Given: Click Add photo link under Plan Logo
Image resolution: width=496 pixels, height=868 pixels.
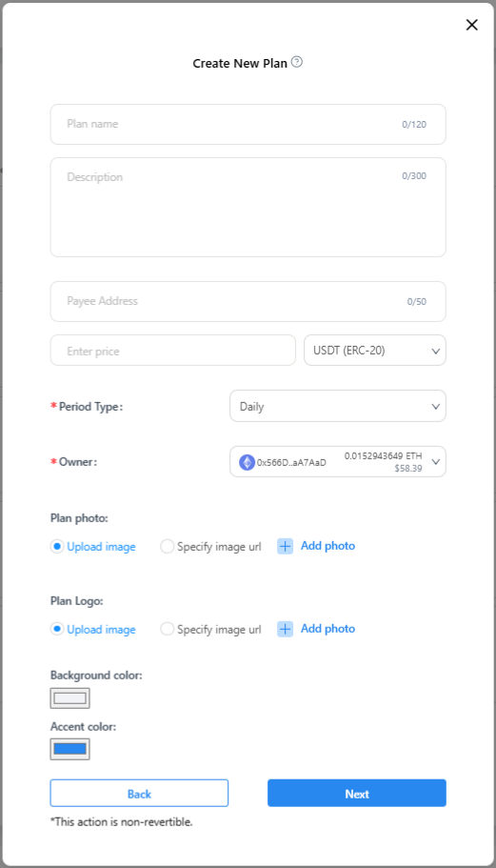Looking at the screenshot, I should [x=327, y=629].
